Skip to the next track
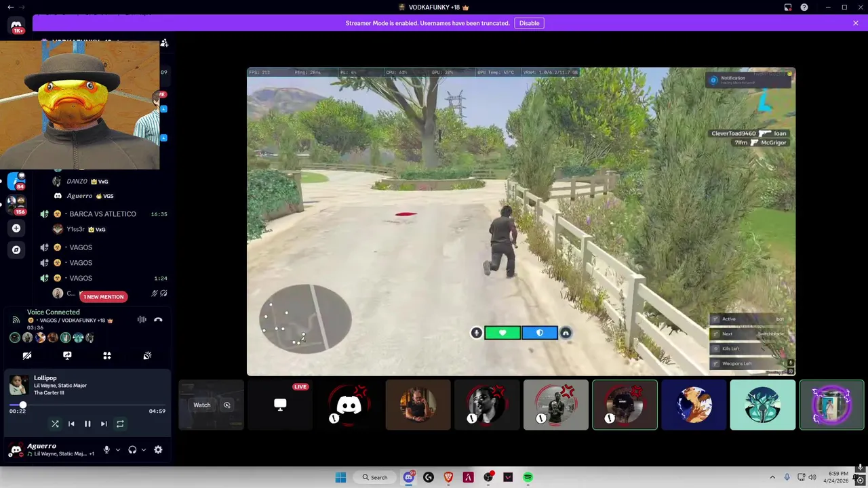Image resolution: width=868 pixels, height=488 pixels. click(x=104, y=424)
